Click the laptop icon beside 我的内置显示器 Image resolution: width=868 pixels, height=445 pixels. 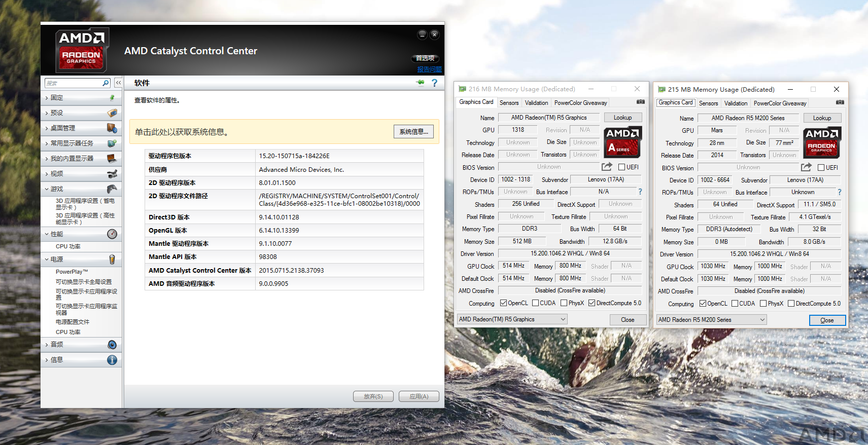(112, 158)
